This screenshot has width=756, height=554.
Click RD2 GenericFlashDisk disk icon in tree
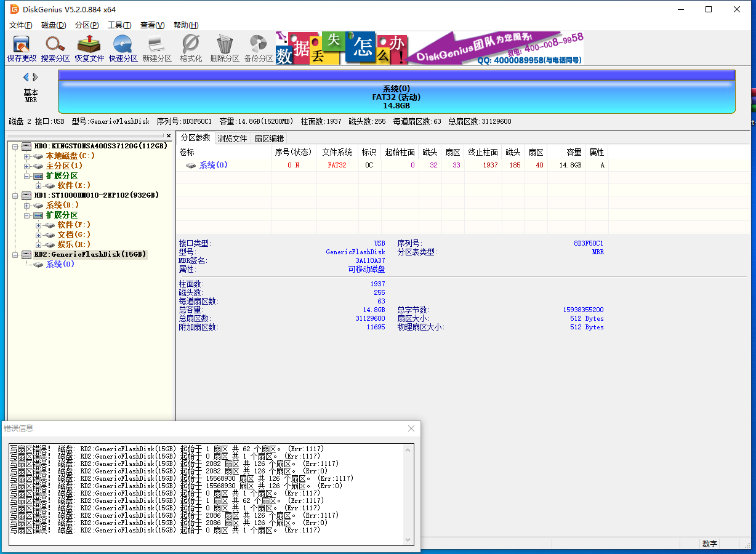tap(26, 254)
